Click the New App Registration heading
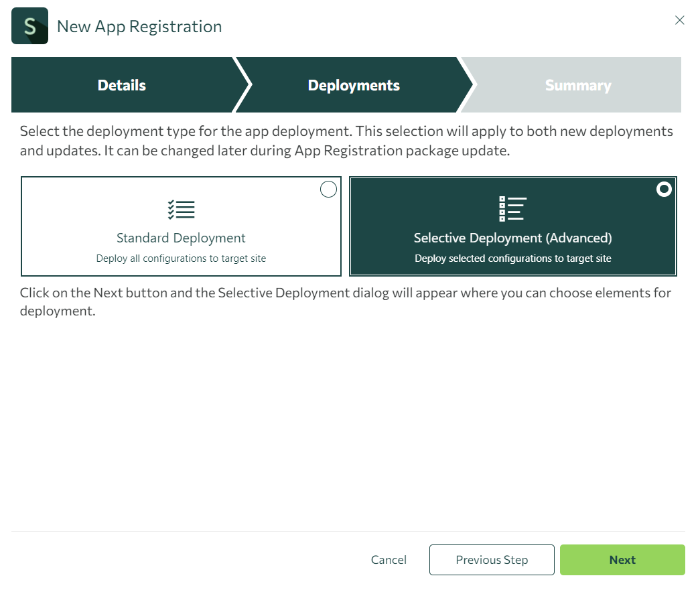Screen dimensions: 700x590 point(139,26)
